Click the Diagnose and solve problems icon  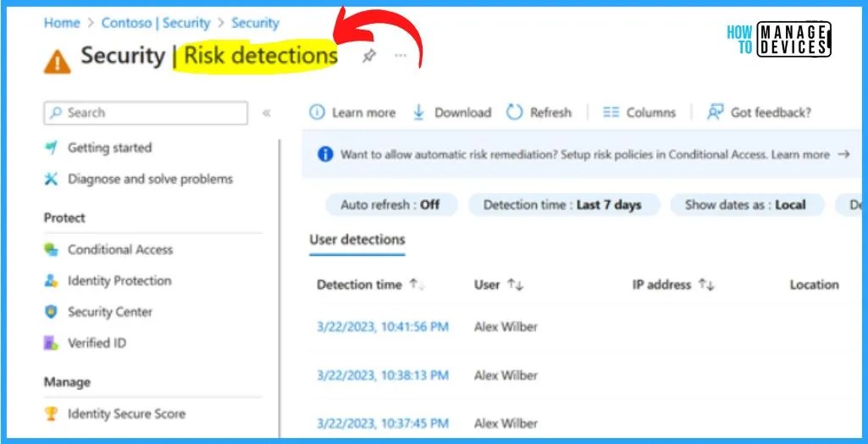52,179
